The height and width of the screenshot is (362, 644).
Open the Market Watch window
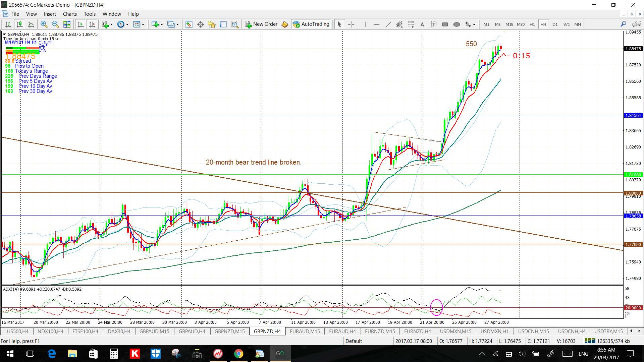[x=189, y=24]
